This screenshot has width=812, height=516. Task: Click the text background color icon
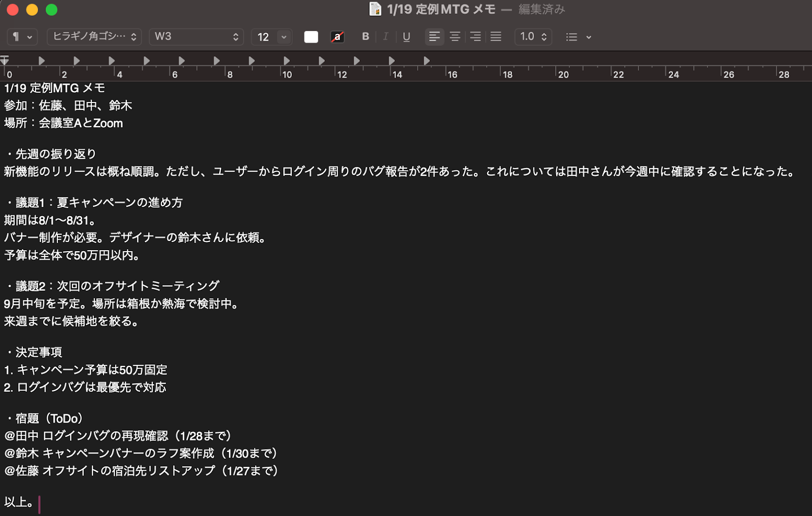click(337, 37)
